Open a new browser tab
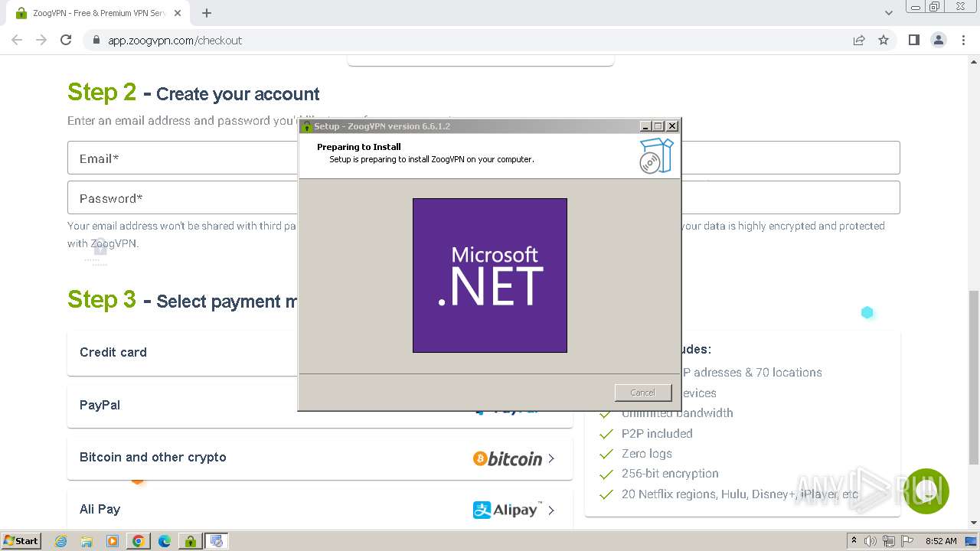Viewport: 980px width, 551px height. pos(206,13)
